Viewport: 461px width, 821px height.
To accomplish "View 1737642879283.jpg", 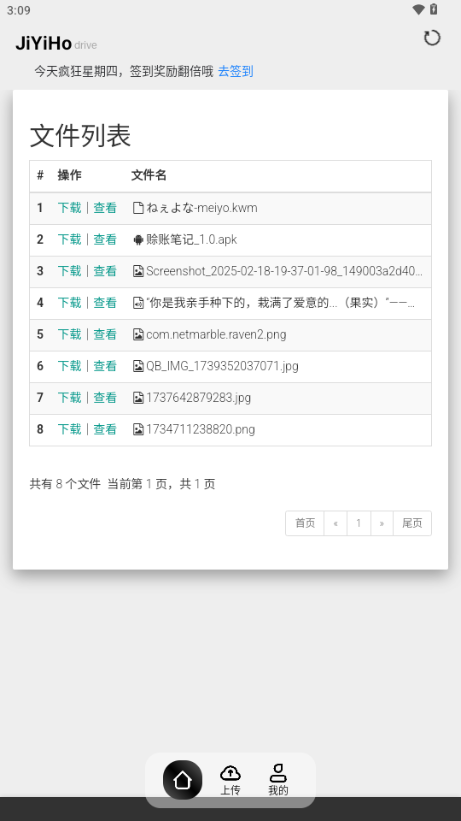I will pos(105,397).
